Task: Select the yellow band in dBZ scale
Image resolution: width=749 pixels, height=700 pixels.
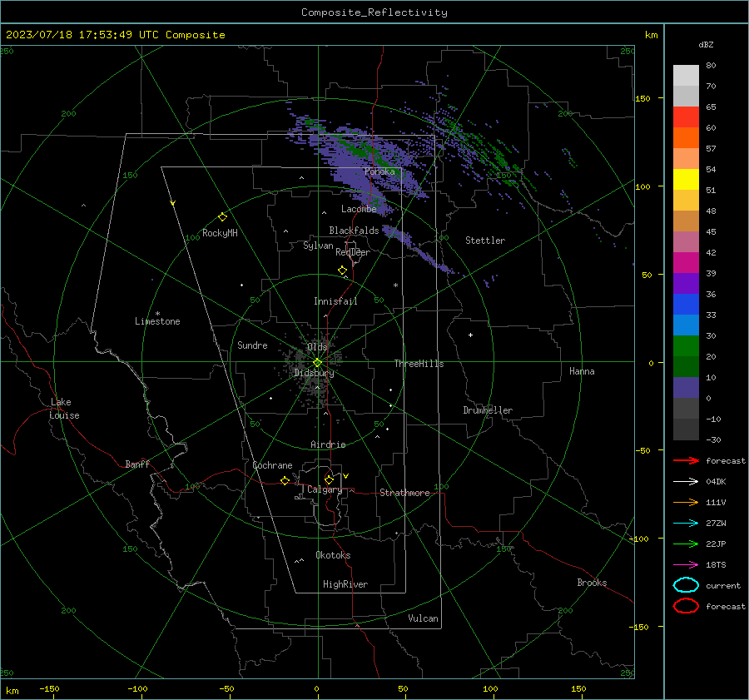Action: click(686, 179)
